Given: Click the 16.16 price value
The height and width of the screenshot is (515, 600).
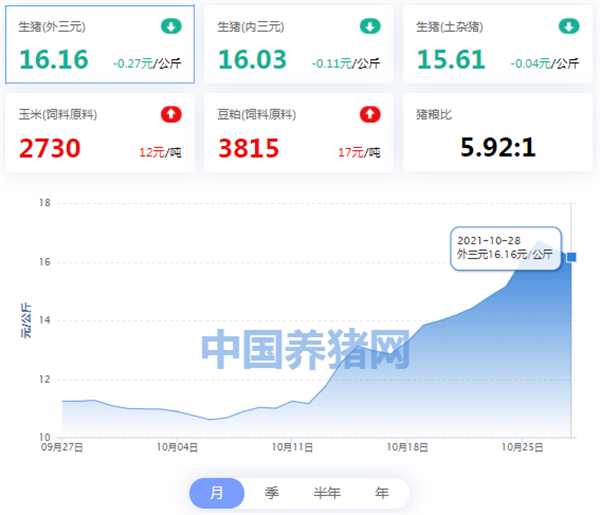Looking at the screenshot, I should pyautogui.click(x=54, y=61).
